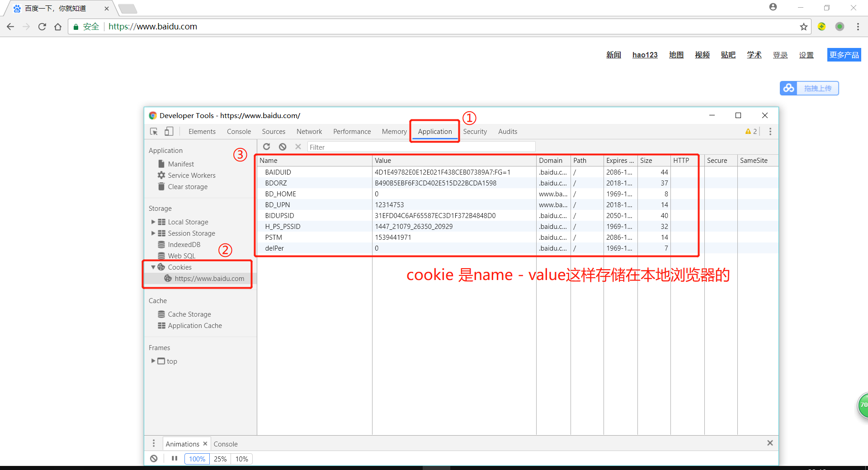Clear all cookies with the block icon
Viewport: 868px width, 470px height.
[x=283, y=147]
